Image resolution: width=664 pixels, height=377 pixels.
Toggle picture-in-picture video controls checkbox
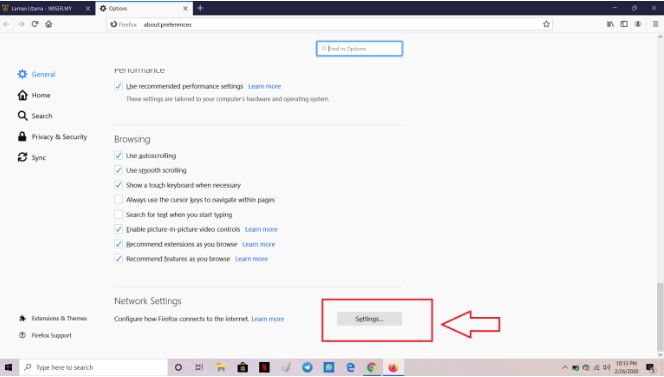point(118,229)
